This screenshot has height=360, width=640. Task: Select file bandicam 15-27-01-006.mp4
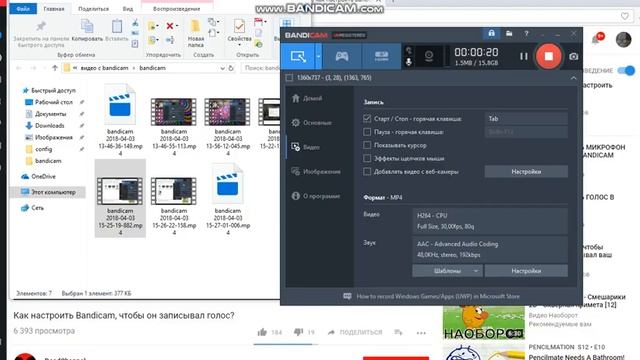[228, 200]
